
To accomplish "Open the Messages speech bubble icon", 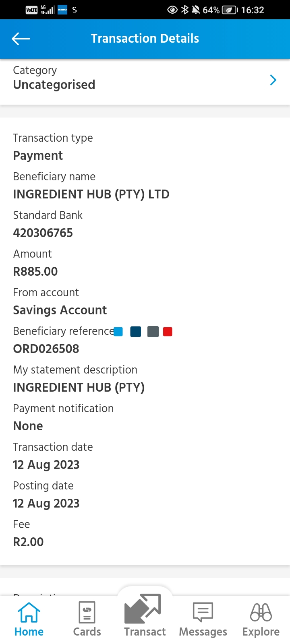I will point(203,612).
